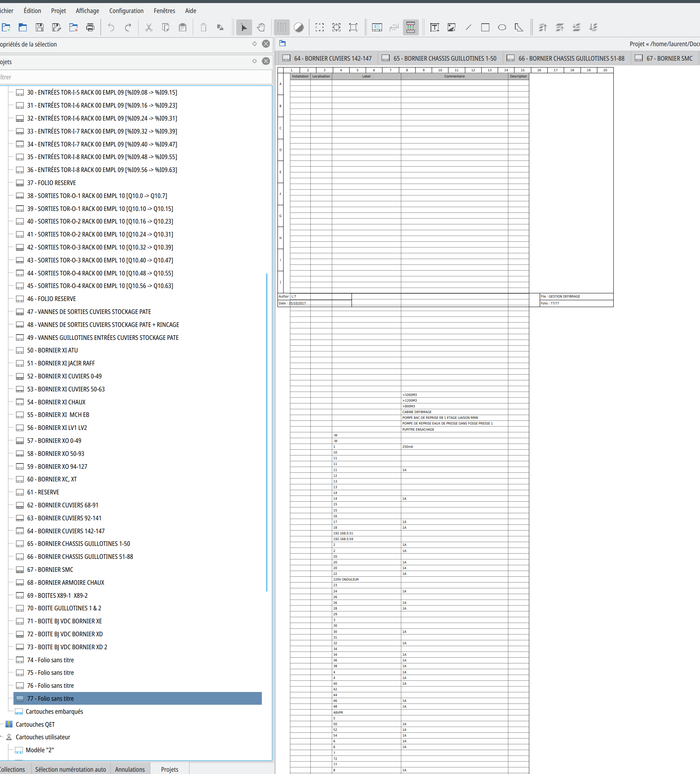Screen dimensions: 700x774
Task: Lower selection one level icon
Action: click(x=577, y=27)
